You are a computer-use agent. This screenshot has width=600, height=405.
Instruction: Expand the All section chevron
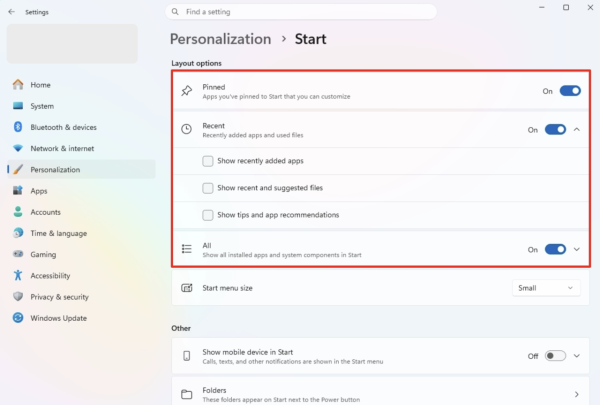577,250
